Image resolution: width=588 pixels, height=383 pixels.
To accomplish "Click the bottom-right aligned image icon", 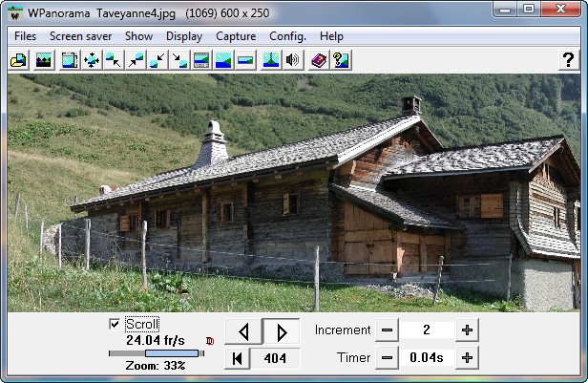I will 179,60.
